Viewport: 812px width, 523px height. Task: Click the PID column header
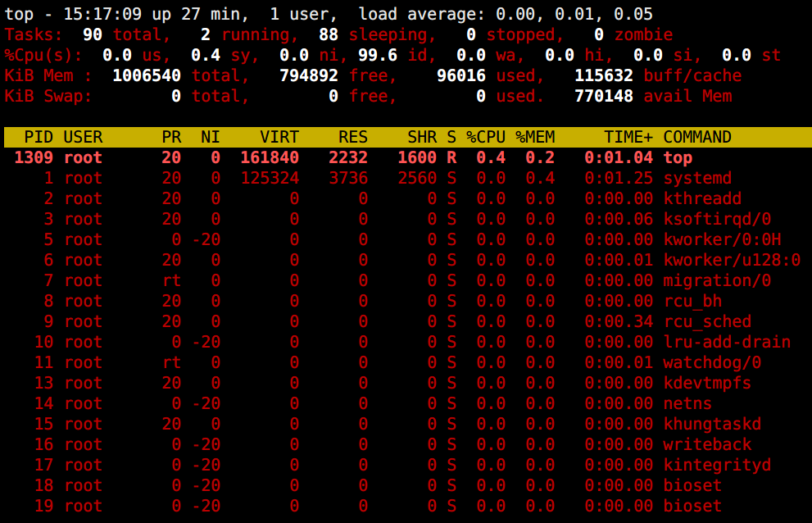click(x=39, y=137)
